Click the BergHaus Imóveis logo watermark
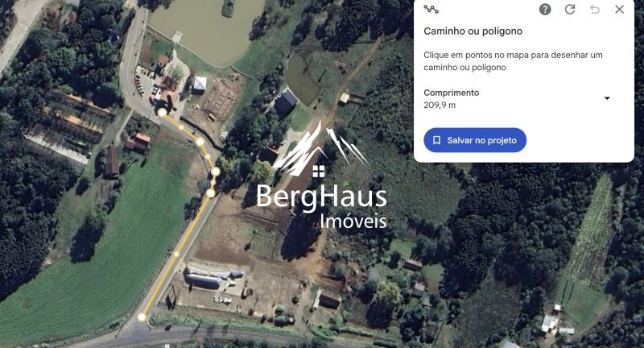The image size is (644, 348). [321, 176]
